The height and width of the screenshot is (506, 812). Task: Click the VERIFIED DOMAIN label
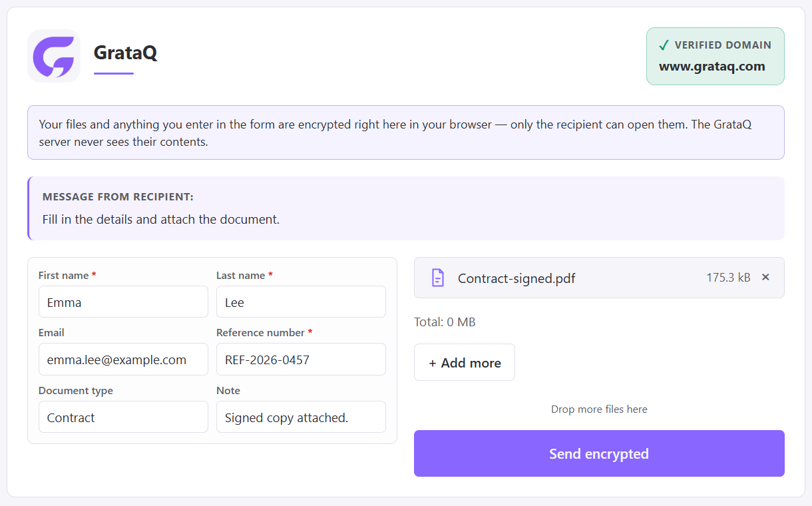(x=723, y=45)
